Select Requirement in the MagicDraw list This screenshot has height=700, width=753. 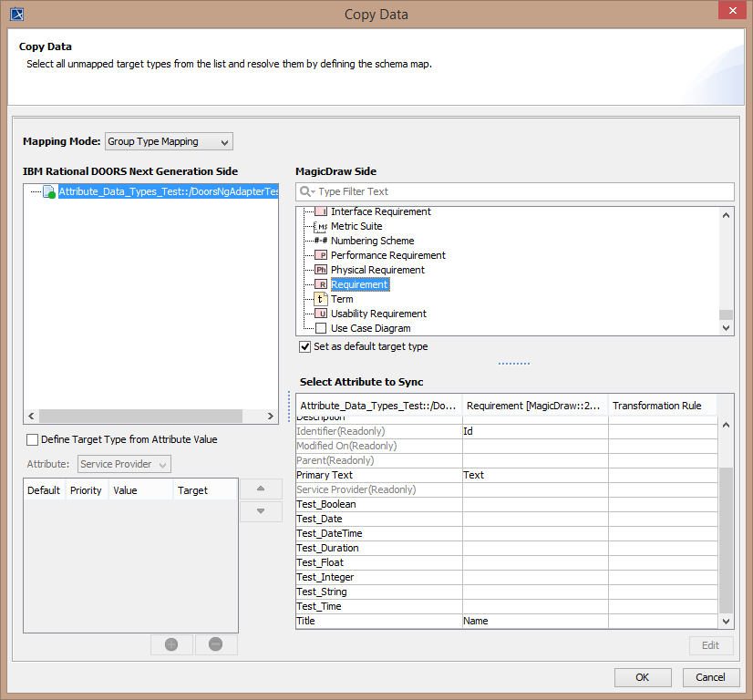coord(359,284)
